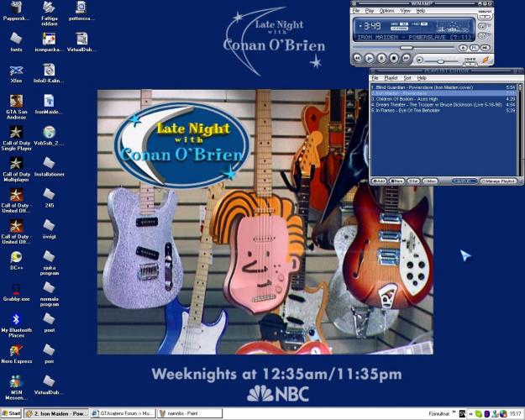This screenshot has height=420, width=525.
Task: Select Children Of Bodom - Aces High track
Action: 444,99
